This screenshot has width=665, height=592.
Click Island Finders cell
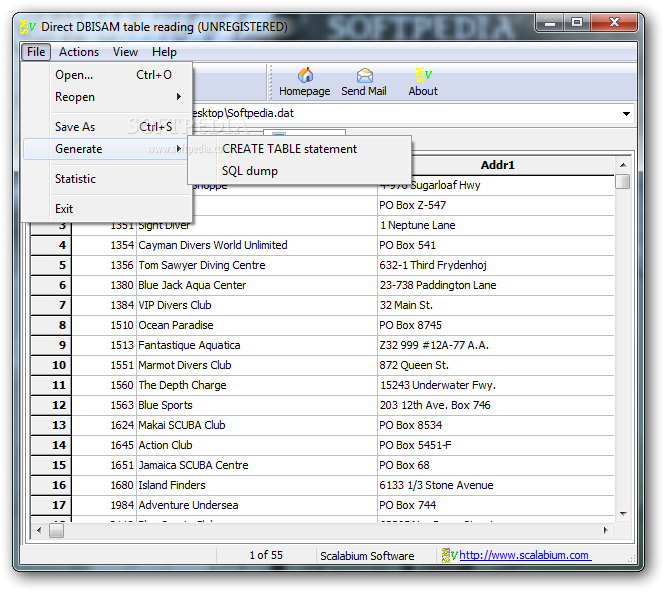[x=257, y=485]
